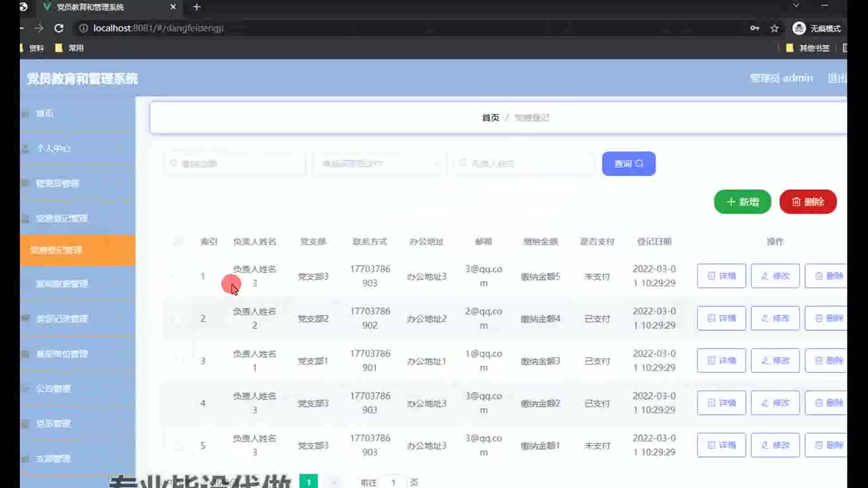The width and height of the screenshot is (868, 488).
Task: Click the incognito 无痕模式 profile icon
Action: pos(799,28)
